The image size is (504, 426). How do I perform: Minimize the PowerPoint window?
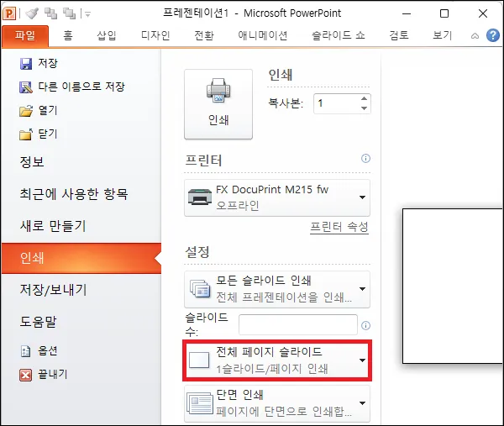[407, 13]
